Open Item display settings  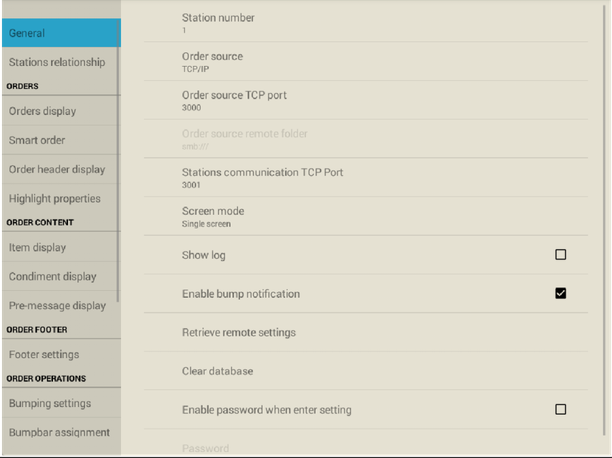coord(60,247)
